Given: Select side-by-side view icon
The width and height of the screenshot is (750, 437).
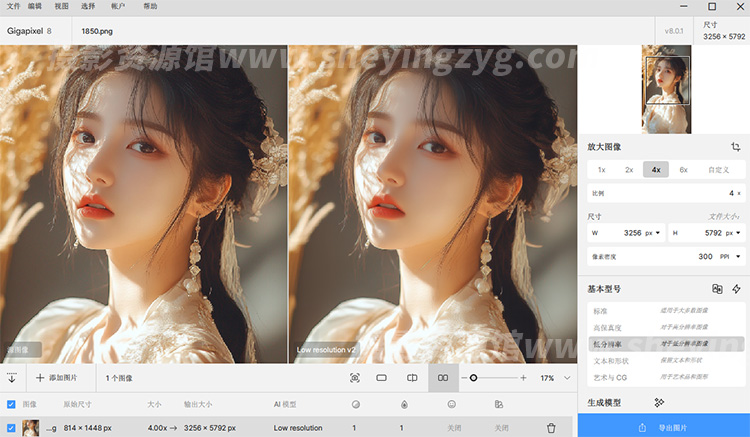Looking at the screenshot, I should pos(442,378).
